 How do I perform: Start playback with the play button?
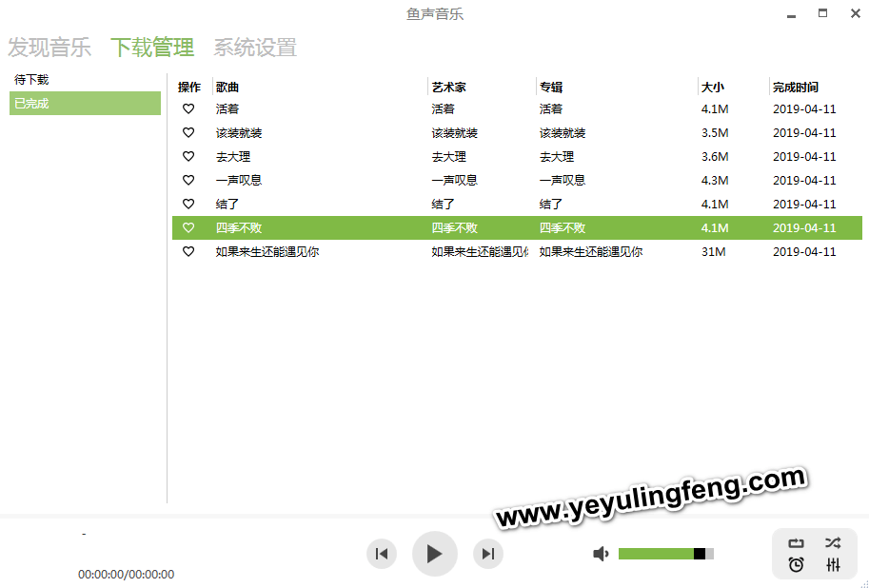434,554
